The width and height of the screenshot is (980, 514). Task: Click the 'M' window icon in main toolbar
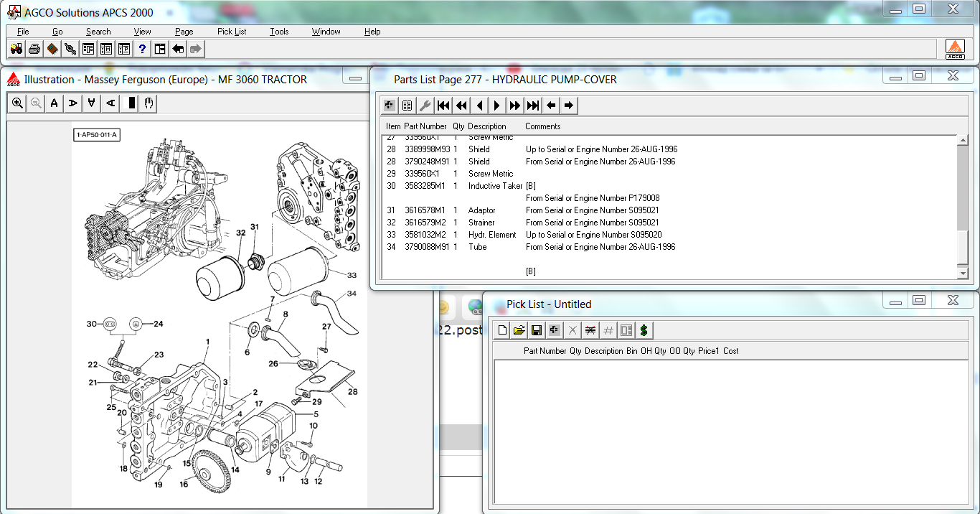click(106, 49)
